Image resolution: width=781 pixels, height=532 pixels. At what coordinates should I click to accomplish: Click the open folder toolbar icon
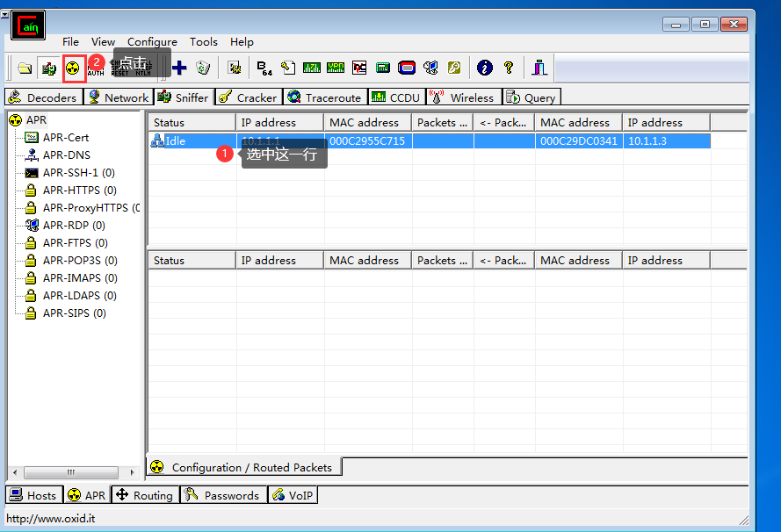25,68
